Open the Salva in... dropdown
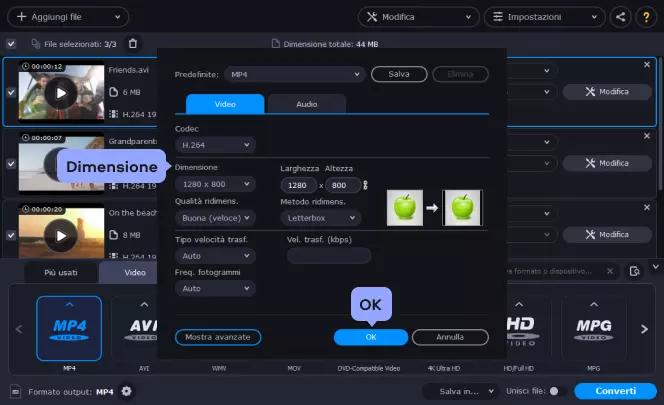This screenshot has height=405, width=664. coord(459,391)
